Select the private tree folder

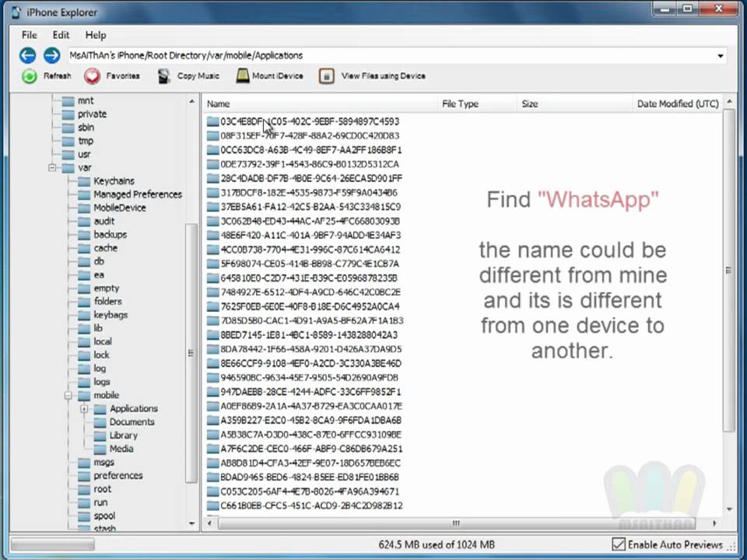point(92,114)
